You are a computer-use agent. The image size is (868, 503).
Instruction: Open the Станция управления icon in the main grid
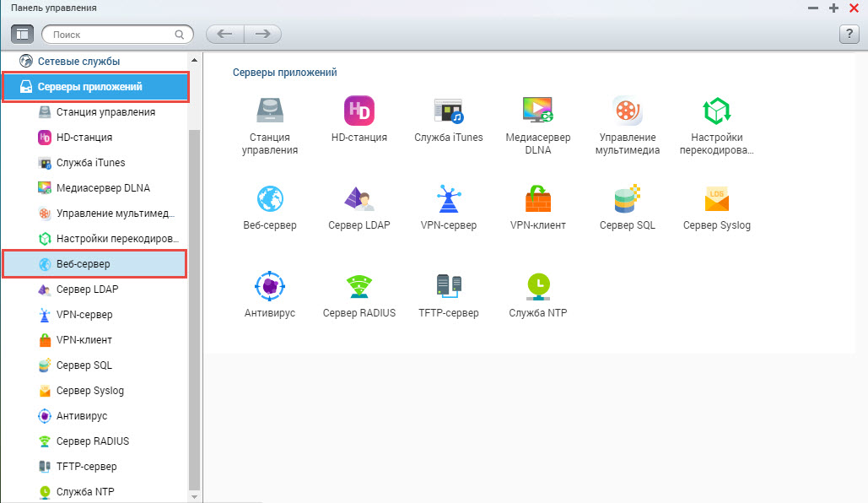270,111
